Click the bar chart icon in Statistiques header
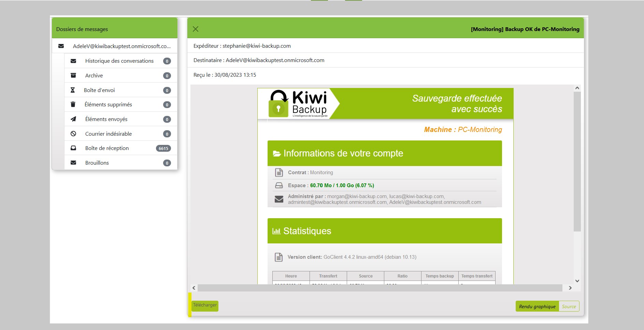This screenshot has width=644, height=330. click(x=276, y=231)
